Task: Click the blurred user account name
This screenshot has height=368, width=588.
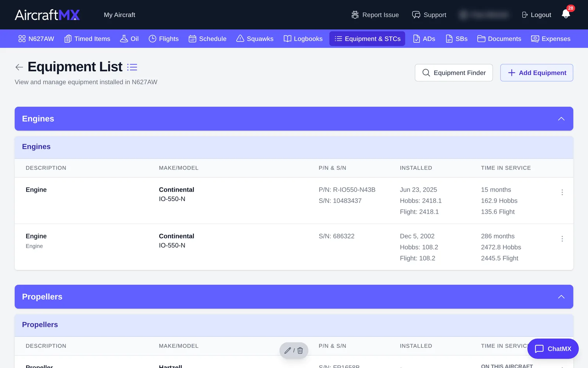Action: (x=484, y=15)
